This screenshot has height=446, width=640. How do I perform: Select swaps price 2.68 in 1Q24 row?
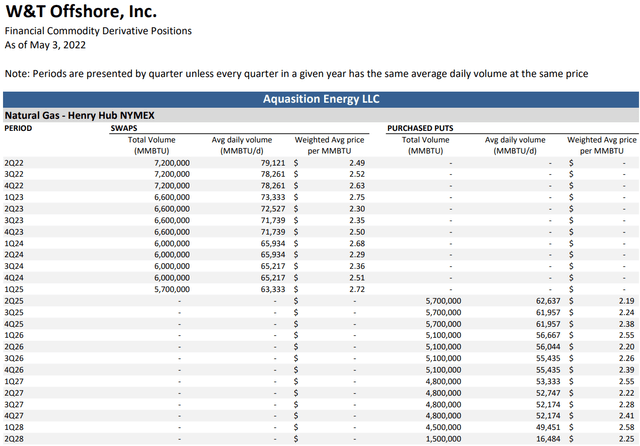357,243
